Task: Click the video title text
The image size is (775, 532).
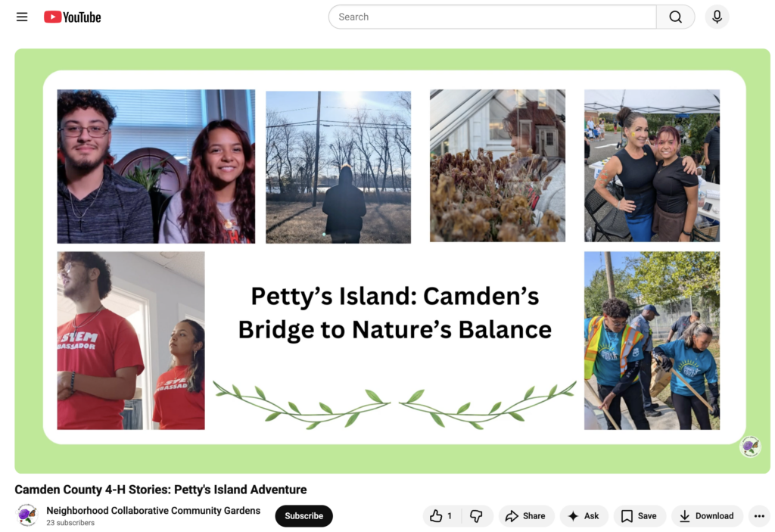Action: pos(160,490)
